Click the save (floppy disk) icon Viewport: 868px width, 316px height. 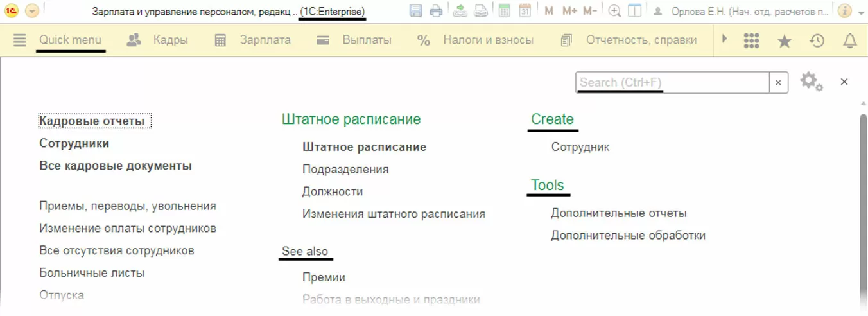[416, 11]
